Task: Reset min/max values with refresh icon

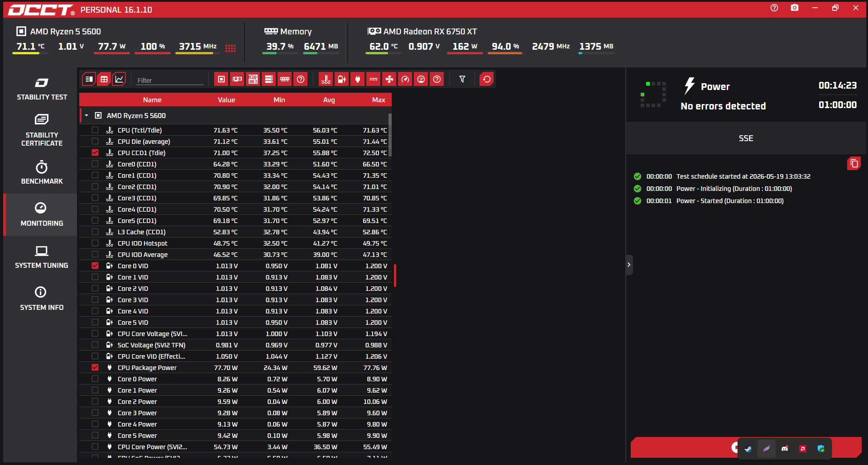Action: pyautogui.click(x=487, y=79)
